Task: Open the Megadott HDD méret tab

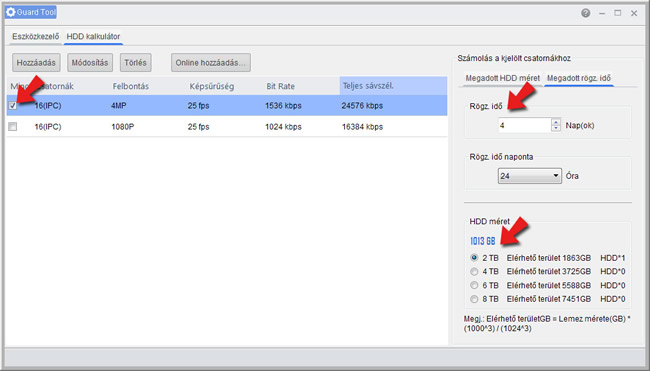Action: pos(502,78)
